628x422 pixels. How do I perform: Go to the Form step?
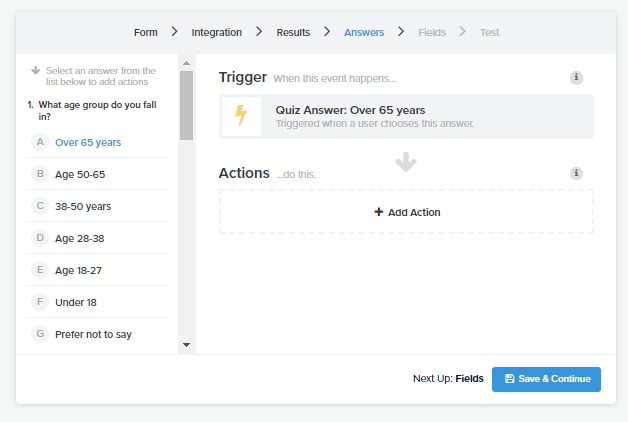(145, 32)
